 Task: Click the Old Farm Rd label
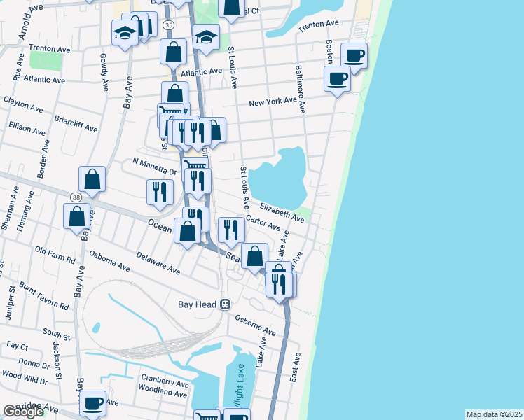click(x=55, y=255)
